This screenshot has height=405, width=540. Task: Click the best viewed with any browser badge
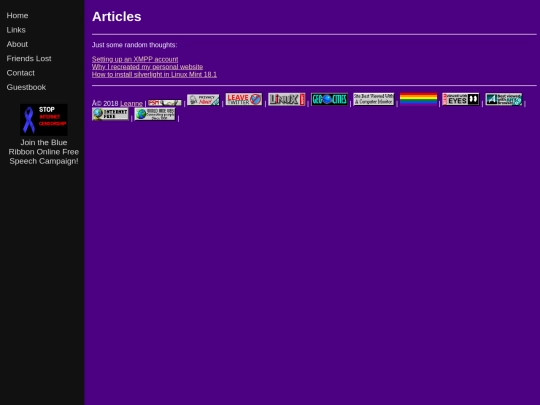(x=503, y=99)
